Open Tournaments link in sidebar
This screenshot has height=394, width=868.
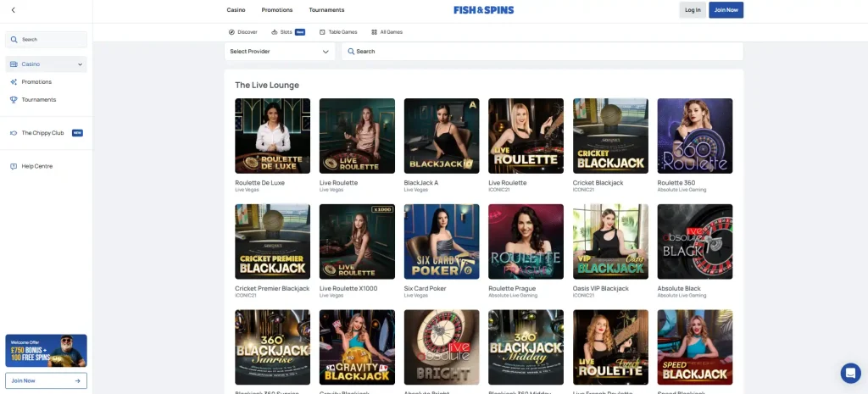click(39, 100)
